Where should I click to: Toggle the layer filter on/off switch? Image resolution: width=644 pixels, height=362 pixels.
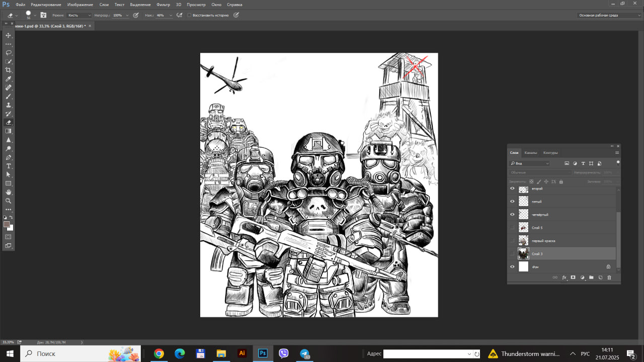click(x=618, y=162)
